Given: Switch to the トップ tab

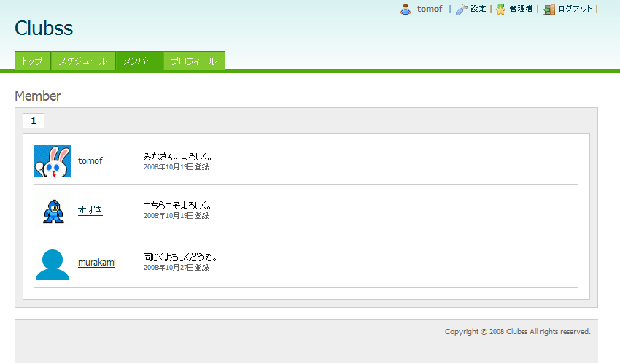Looking at the screenshot, I should pyautogui.click(x=32, y=61).
